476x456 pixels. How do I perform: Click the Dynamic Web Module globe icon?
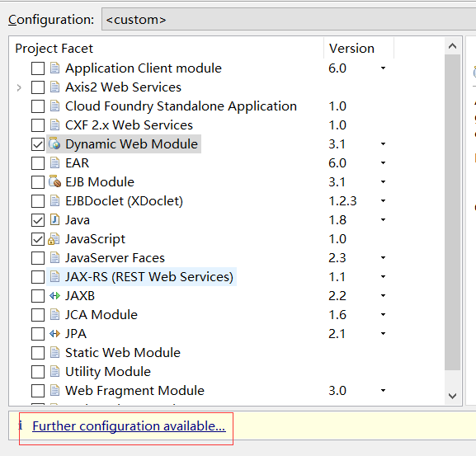tap(54, 143)
